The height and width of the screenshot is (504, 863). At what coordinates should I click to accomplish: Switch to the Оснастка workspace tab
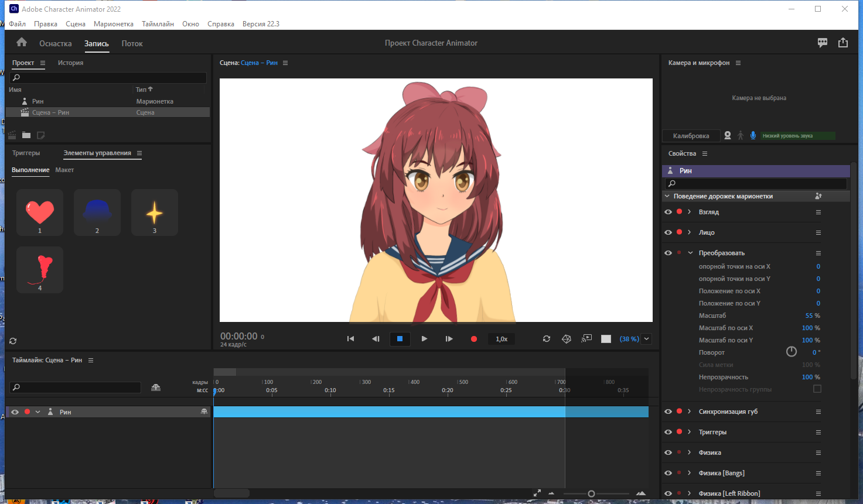tap(56, 43)
